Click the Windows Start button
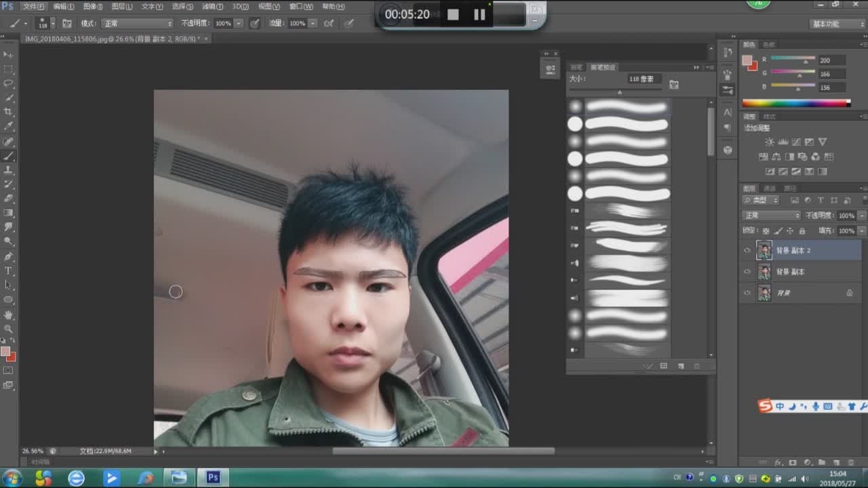Image resolution: width=868 pixels, height=488 pixels. point(12,478)
